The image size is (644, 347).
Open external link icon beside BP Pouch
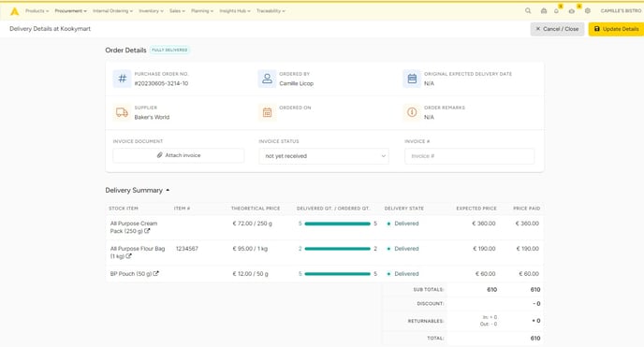pyautogui.click(x=155, y=274)
